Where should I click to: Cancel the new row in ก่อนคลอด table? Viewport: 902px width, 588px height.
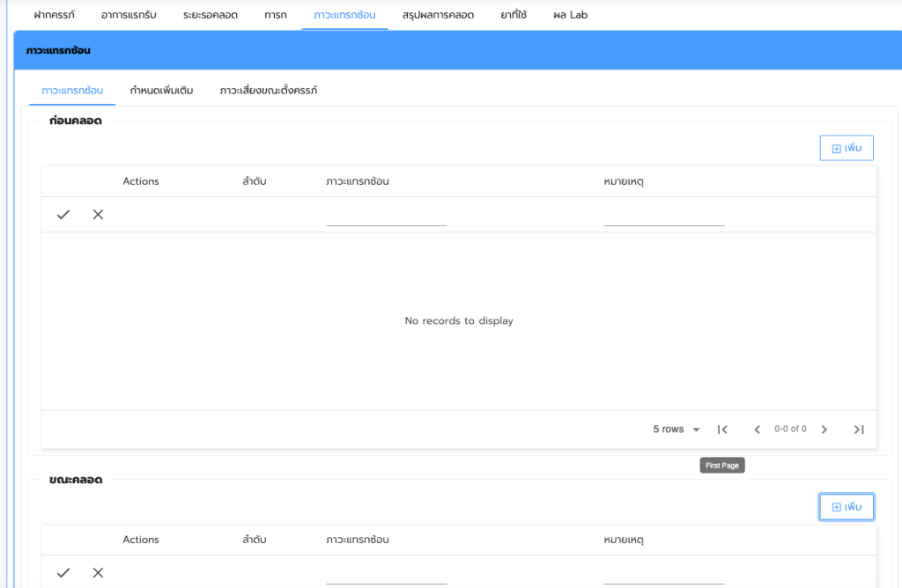click(98, 215)
